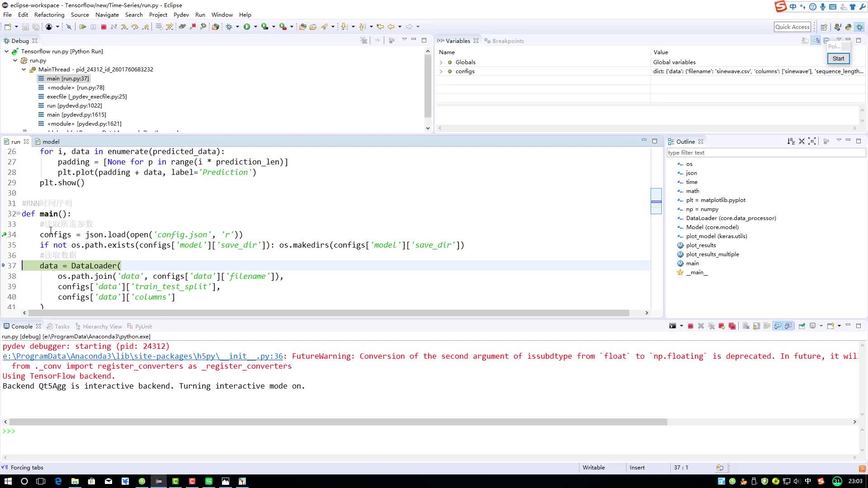868x488 pixels.
Task: Expand the Globals tree item
Action: pos(442,62)
